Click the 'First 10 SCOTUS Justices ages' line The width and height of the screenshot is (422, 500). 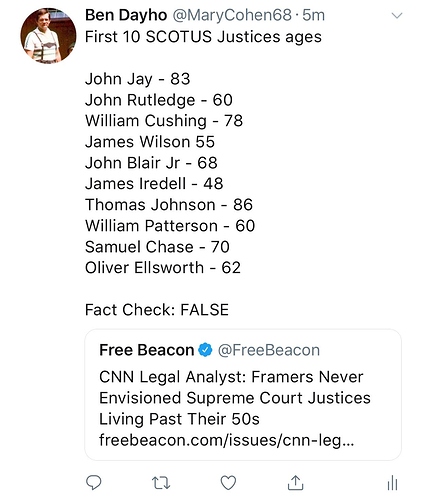(x=203, y=37)
